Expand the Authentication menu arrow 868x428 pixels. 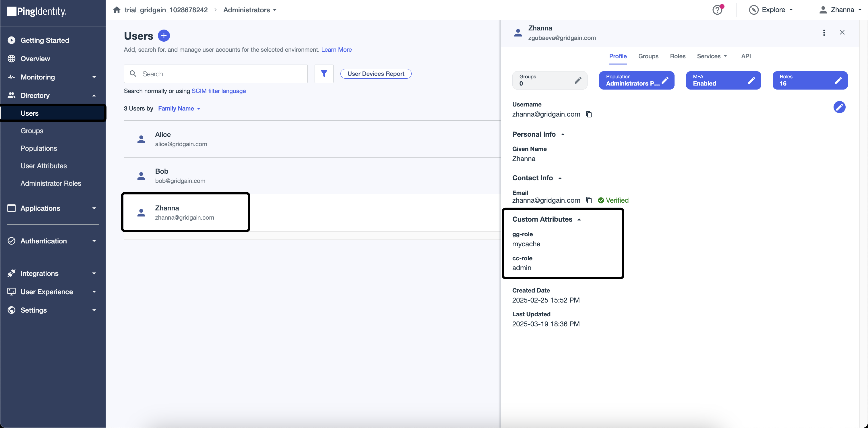pyautogui.click(x=94, y=241)
